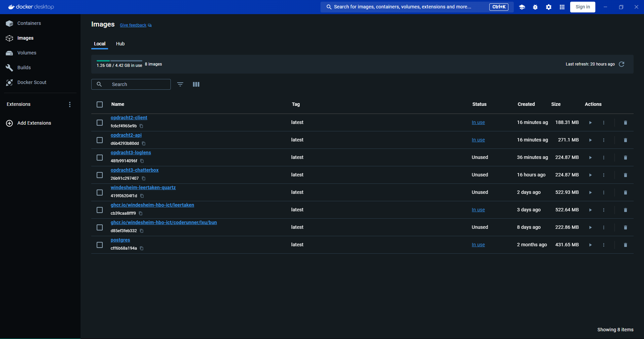Open Docker Desktop settings gear
Screen dimensions: 644x339
tap(549, 7)
